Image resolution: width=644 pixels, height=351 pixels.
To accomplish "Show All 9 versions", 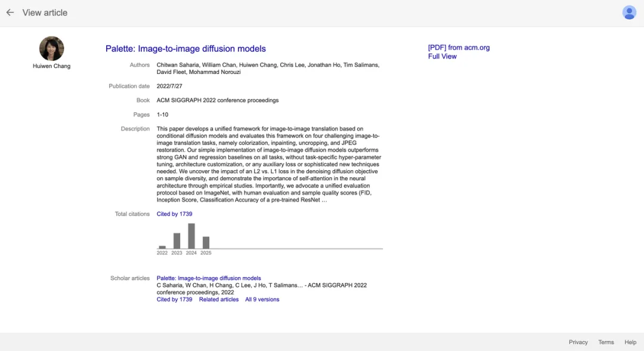I will pyautogui.click(x=262, y=300).
